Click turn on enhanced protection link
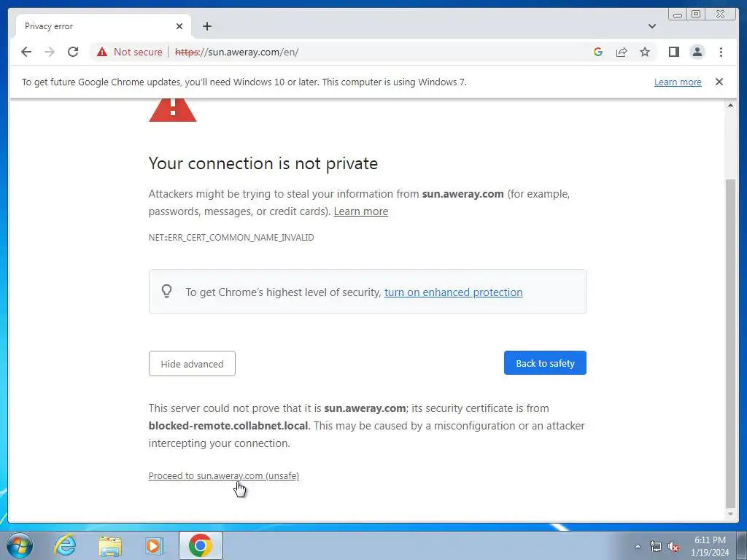Image resolution: width=747 pixels, height=560 pixels. pos(453,292)
